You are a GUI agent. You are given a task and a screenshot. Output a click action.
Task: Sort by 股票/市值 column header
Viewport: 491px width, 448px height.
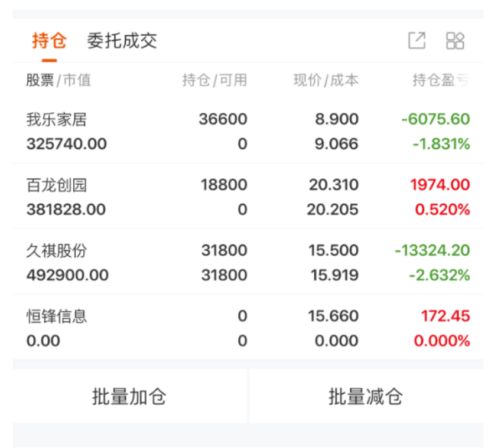(x=58, y=80)
